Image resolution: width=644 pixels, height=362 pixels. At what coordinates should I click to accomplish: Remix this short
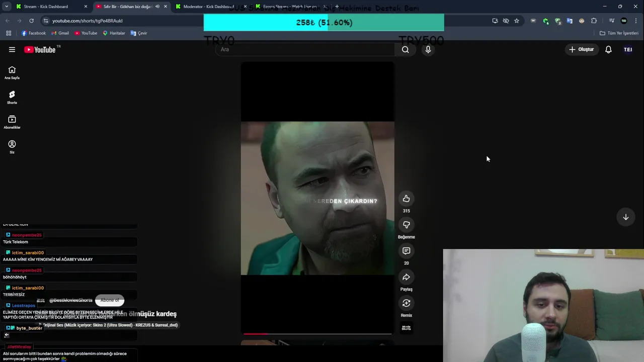[x=406, y=303]
